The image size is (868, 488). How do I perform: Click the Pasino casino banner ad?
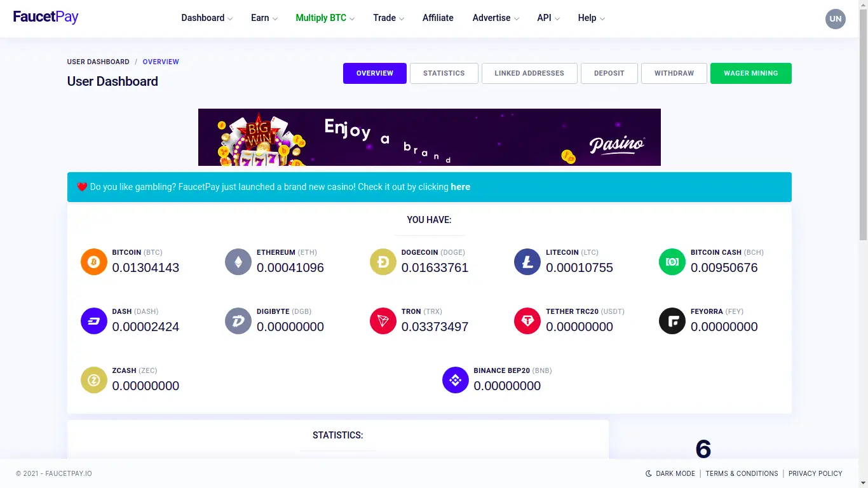429,137
